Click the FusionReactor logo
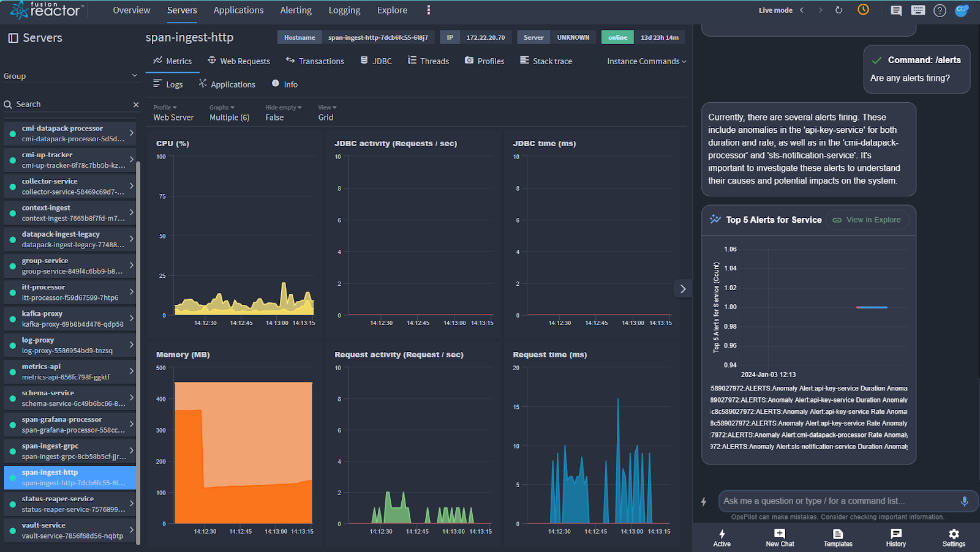 pos(46,10)
